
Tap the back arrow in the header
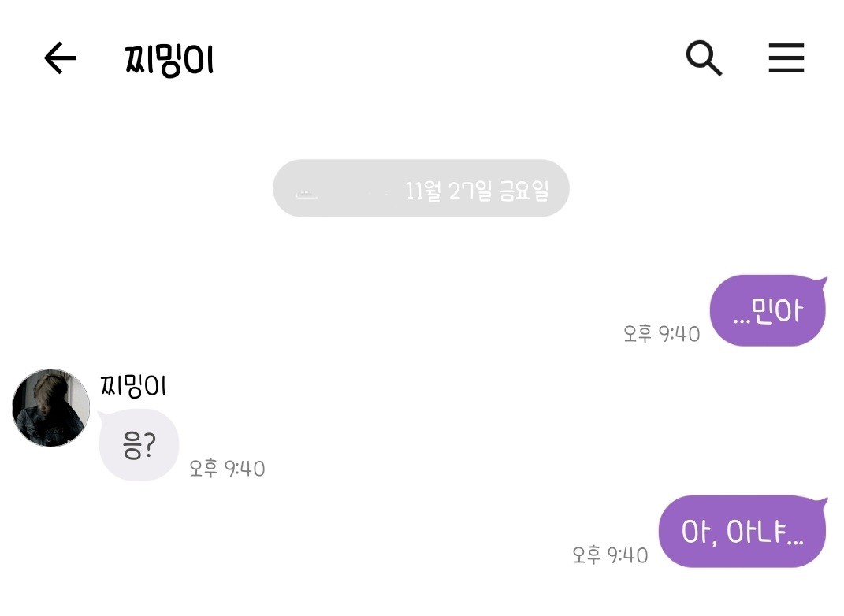[60, 58]
